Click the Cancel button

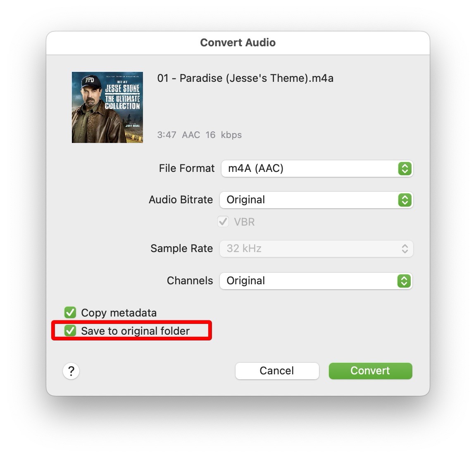[x=277, y=371]
